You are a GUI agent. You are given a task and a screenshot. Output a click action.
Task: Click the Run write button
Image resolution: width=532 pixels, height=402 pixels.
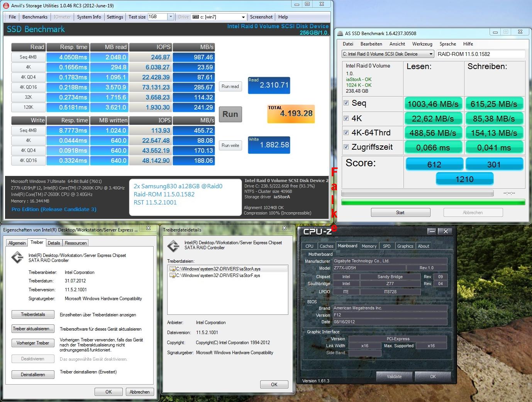tap(230, 145)
